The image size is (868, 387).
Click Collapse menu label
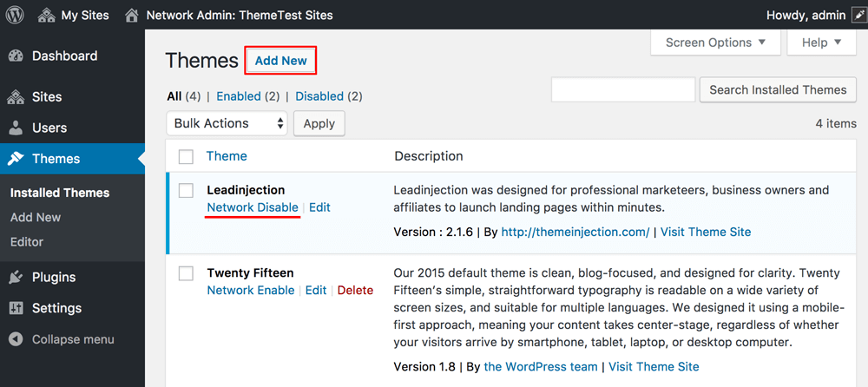(73, 339)
